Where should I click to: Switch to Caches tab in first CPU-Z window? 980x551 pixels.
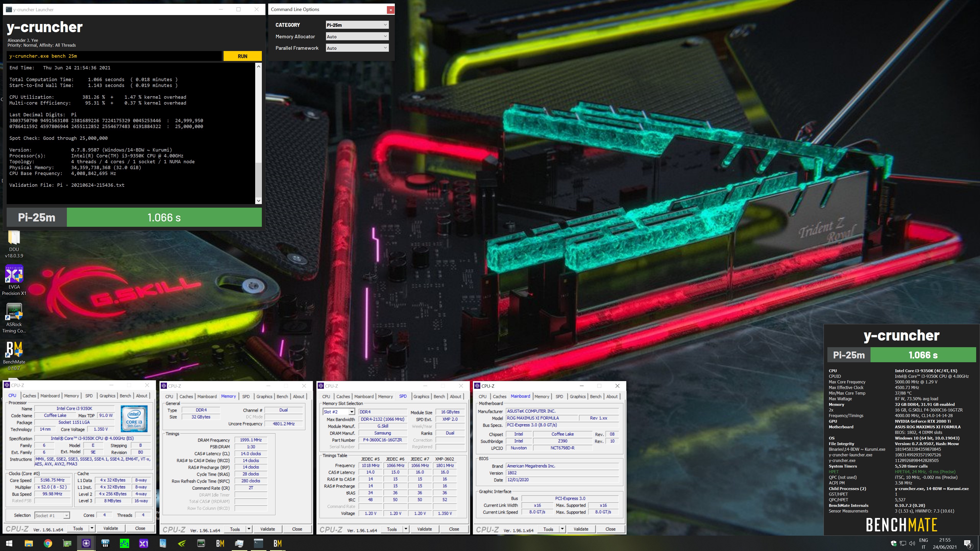point(29,396)
